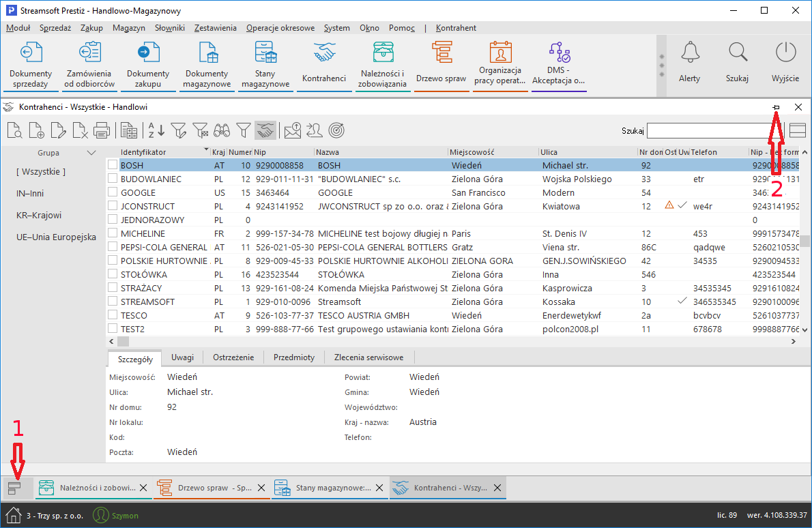Image resolution: width=812 pixels, height=528 pixels.
Task: Expand the Grupa panel chevron
Action: pos(91,153)
